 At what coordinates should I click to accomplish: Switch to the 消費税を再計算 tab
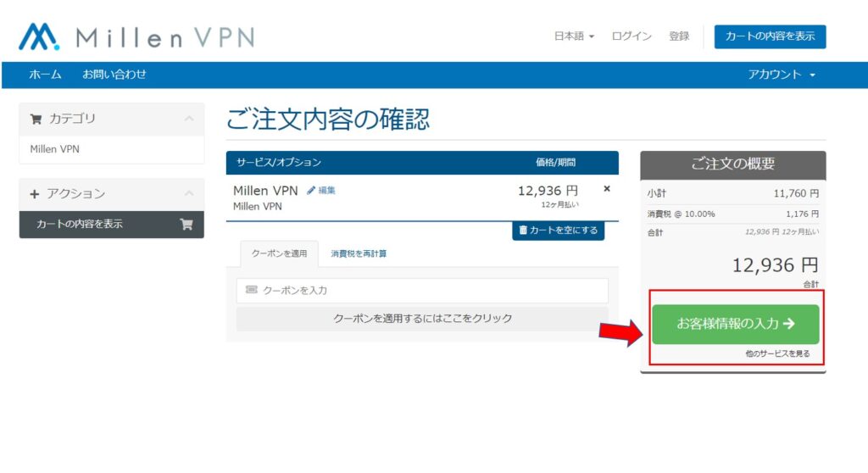click(359, 253)
